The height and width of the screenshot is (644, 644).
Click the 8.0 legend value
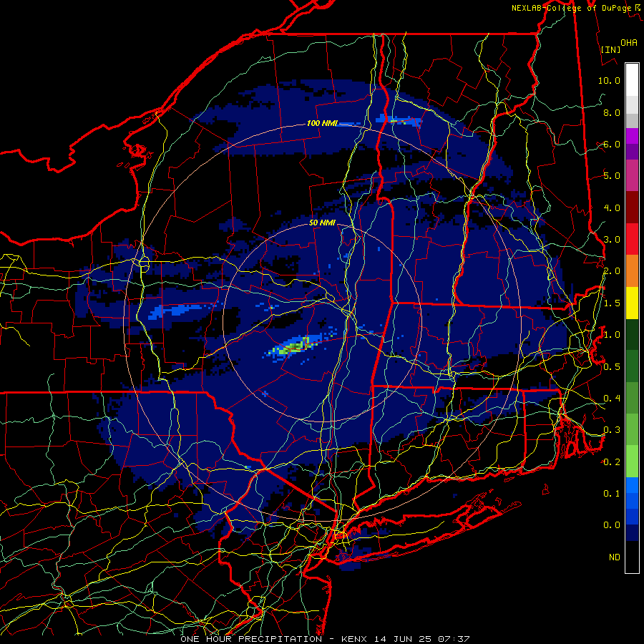point(612,112)
